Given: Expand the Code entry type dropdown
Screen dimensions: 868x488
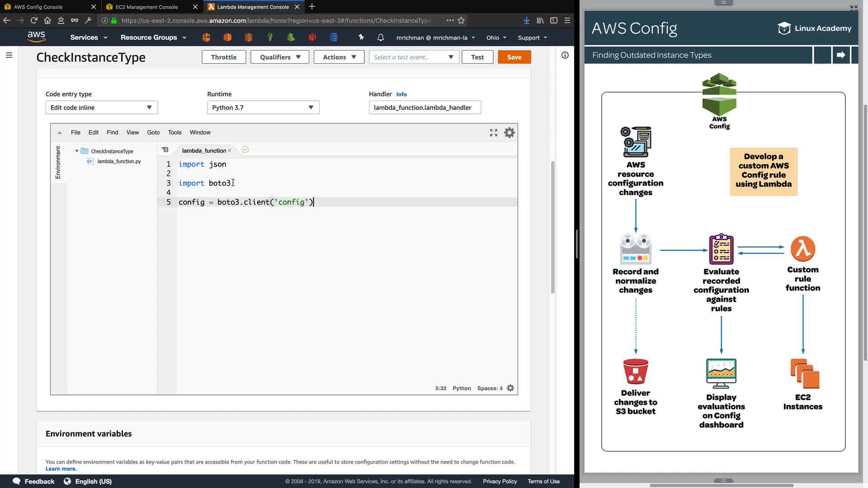Looking at the screenshot, I should point(102,108).
